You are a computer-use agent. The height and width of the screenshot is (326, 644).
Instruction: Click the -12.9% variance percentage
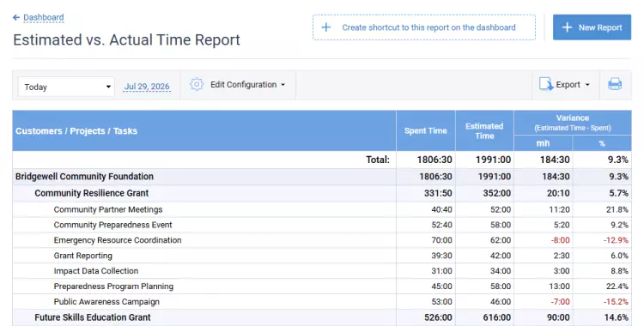pyautogui.click(x=616, y=240)
